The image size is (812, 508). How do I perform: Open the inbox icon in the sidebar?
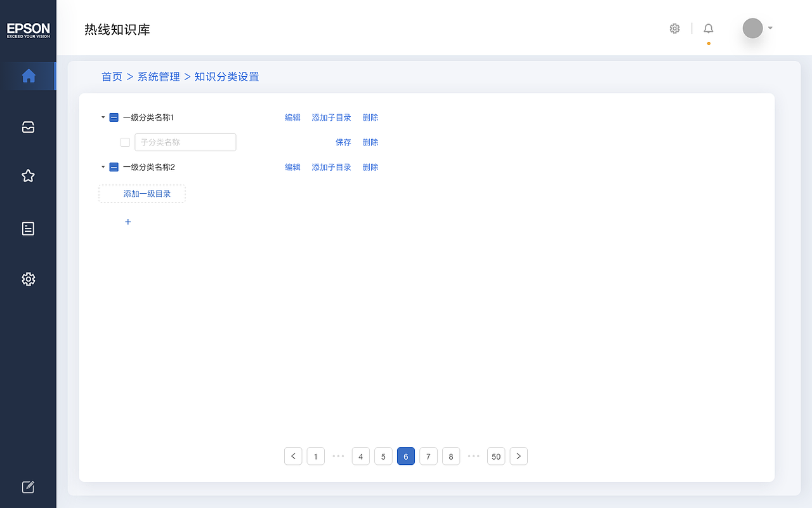pyautogui.click(x=28, y=127)
